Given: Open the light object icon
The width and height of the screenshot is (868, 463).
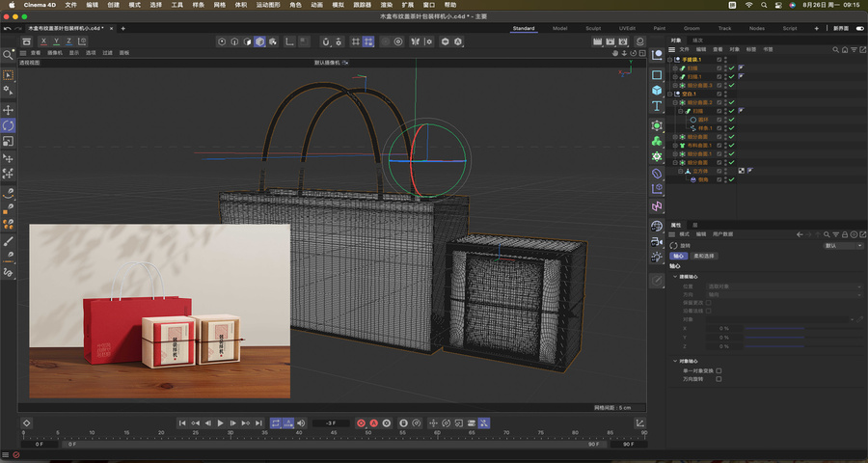Looking at the screenshot, I should pos(657,257).
